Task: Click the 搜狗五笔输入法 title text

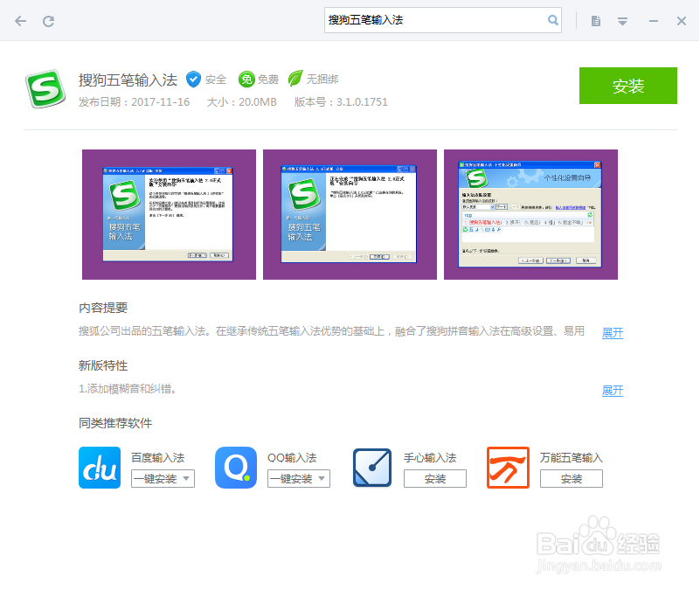Action: (x=128, y=80)
